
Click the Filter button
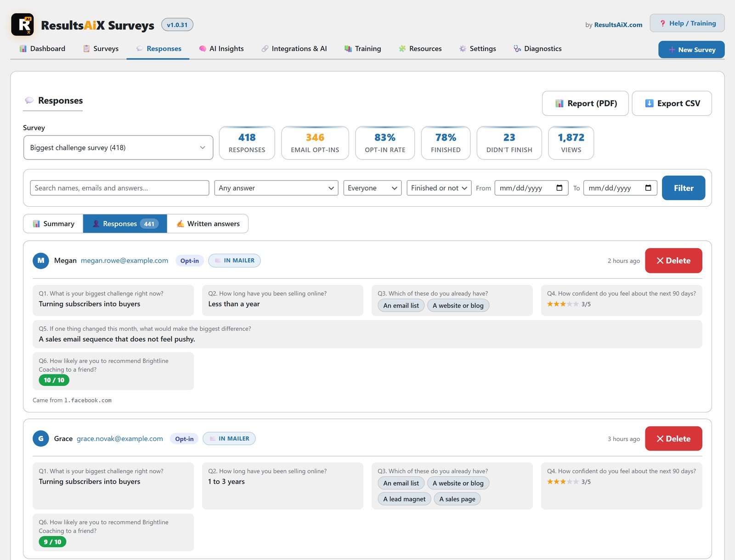pos(684,188)
